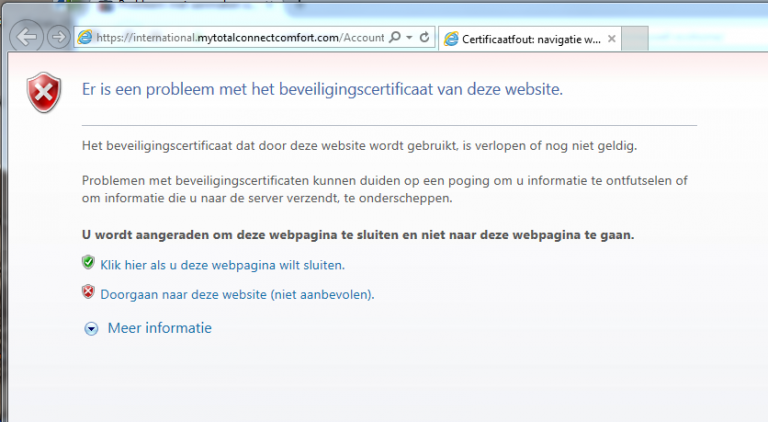768x422 pixels.
Task: Open a new tab with the blank tab button
Action: [636, 39]
